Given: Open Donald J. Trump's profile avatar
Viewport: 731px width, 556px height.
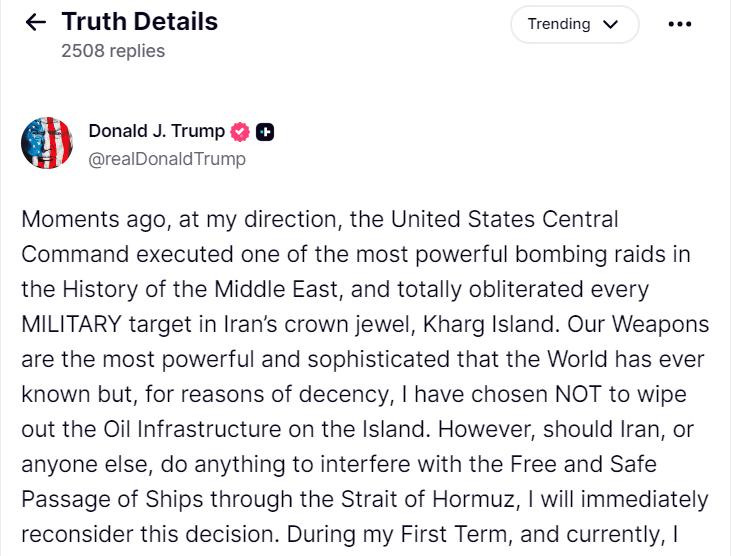Looking at the screenshot, I should point(47,143).
